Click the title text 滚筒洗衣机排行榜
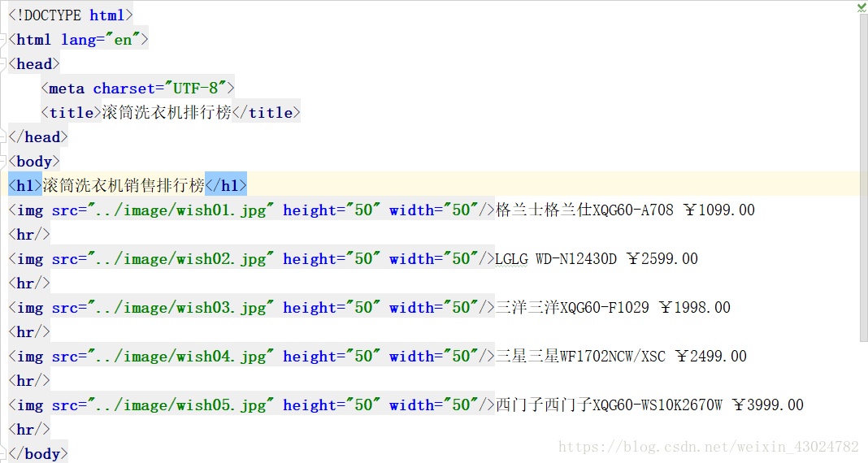868x463 pixels. [167, 113]
